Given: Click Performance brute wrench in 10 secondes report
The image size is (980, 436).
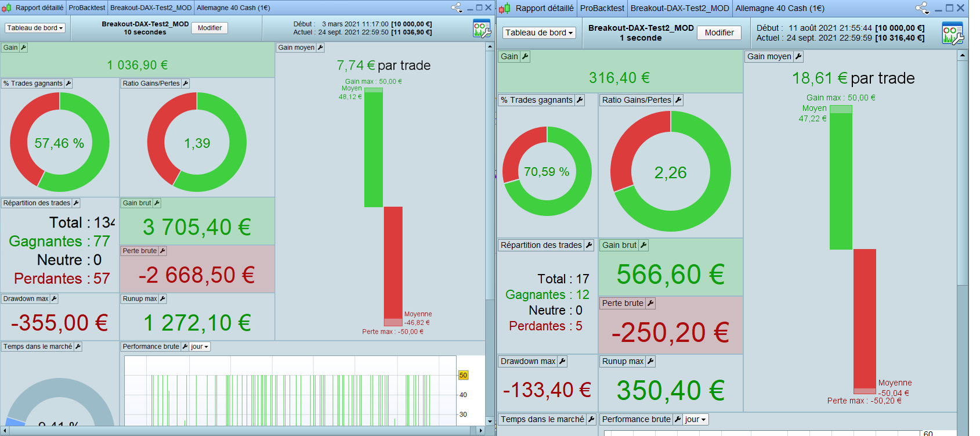Looking at the screenshot, I should tap(185, 347).
